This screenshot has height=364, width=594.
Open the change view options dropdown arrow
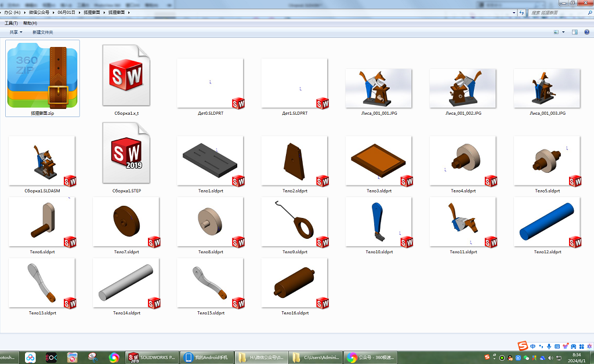[563, 32]
